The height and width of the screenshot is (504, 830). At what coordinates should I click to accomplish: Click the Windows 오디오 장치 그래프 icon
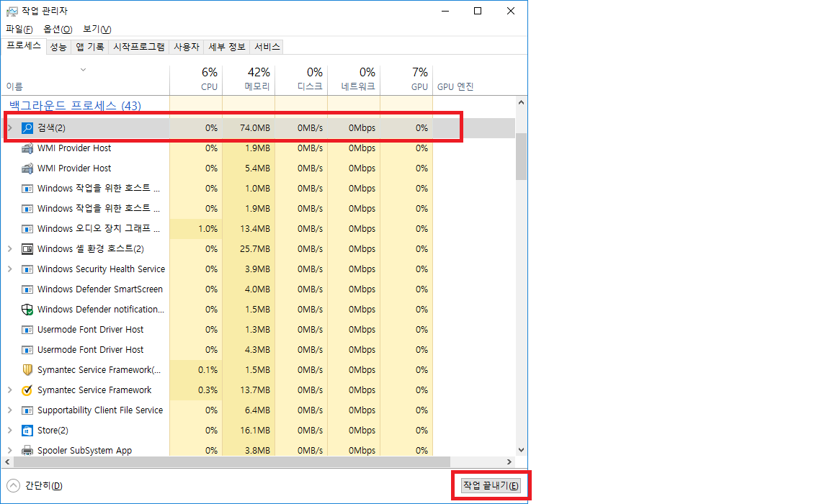click(x=27, y=229)
